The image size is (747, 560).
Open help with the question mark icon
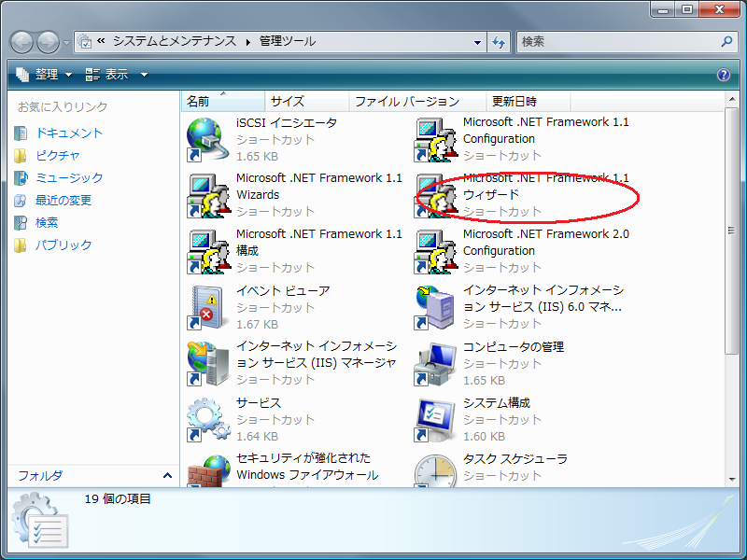coord(723,75)
